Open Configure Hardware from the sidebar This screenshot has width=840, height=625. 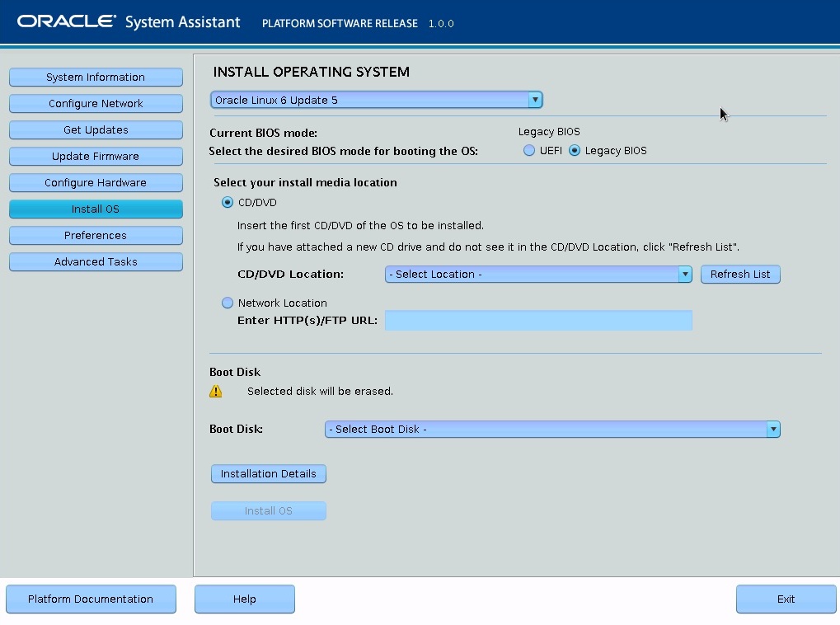click(x=96, y=183)
